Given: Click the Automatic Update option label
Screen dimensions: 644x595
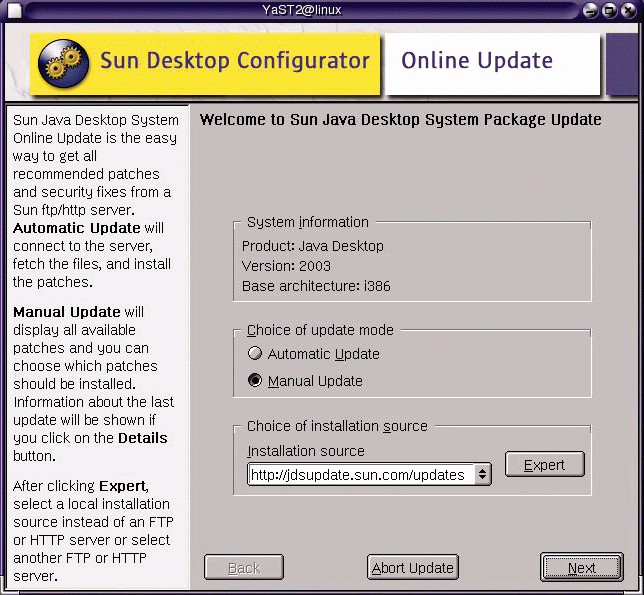Looking at the screenshot, I should pos(323,354).
